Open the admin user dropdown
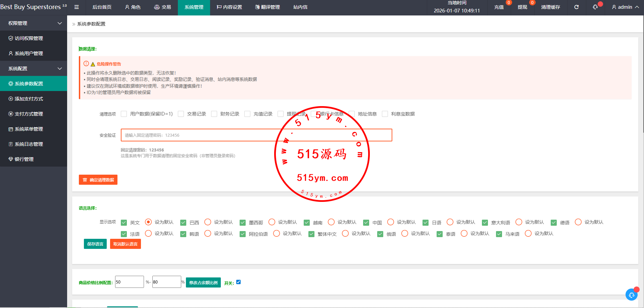 (625, 7)
